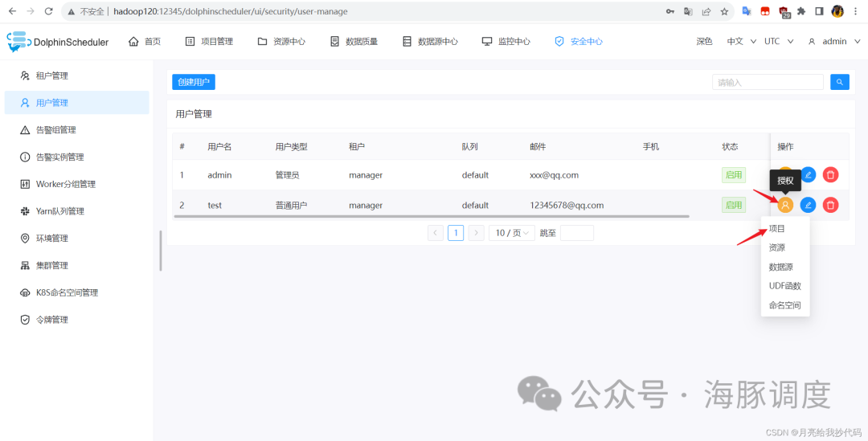Click the Chrome profile avatar

pos(837,11)
